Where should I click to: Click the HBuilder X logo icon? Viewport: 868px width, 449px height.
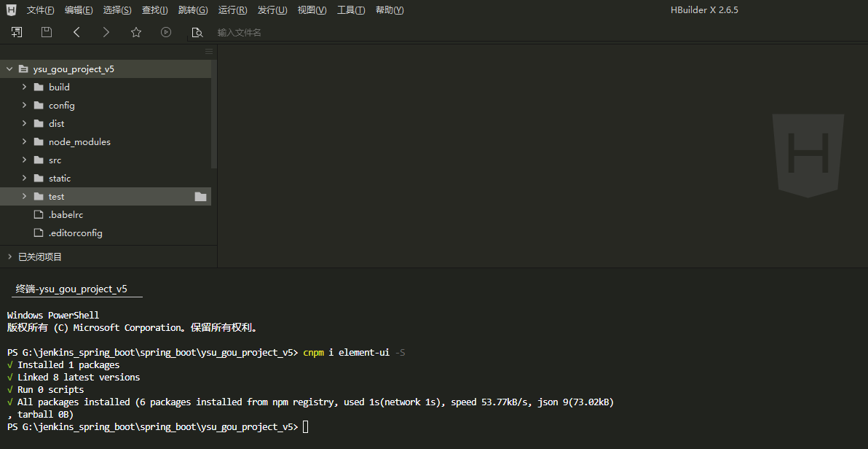point(11,9)
